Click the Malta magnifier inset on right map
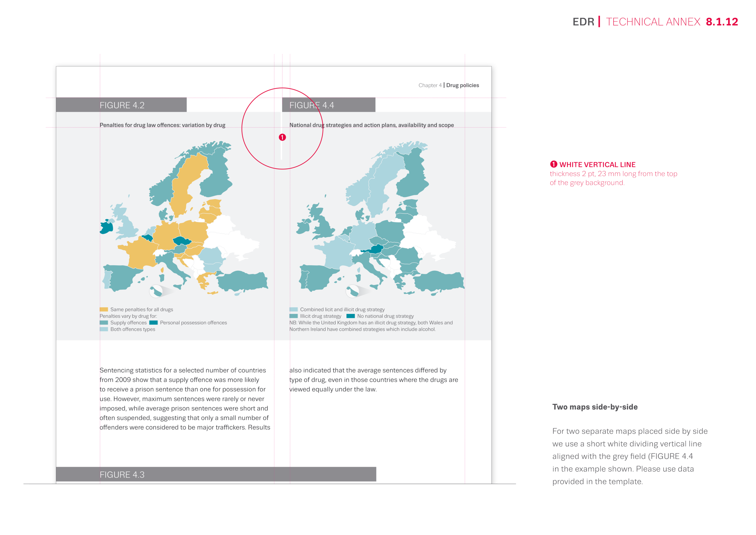Viewport: 756px width, 535px height. click(x=352, y=291)
